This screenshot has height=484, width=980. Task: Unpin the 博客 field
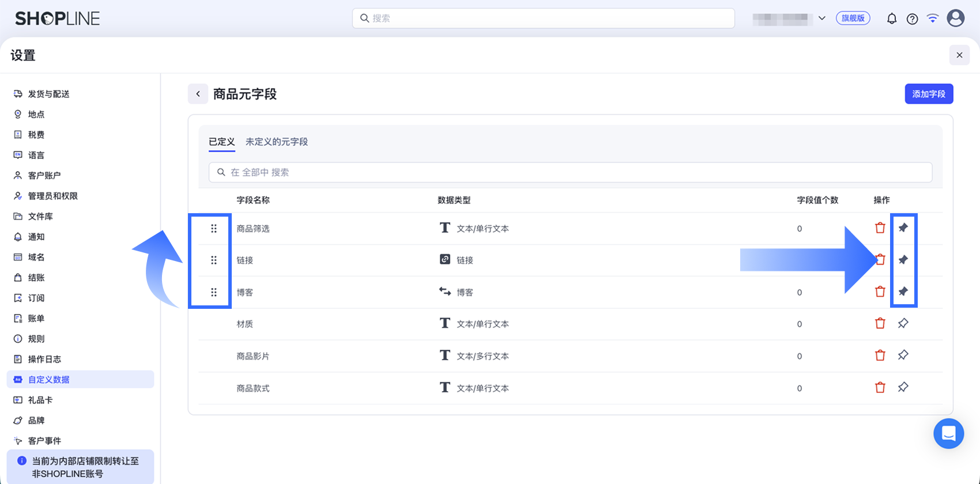coord(903,292)
